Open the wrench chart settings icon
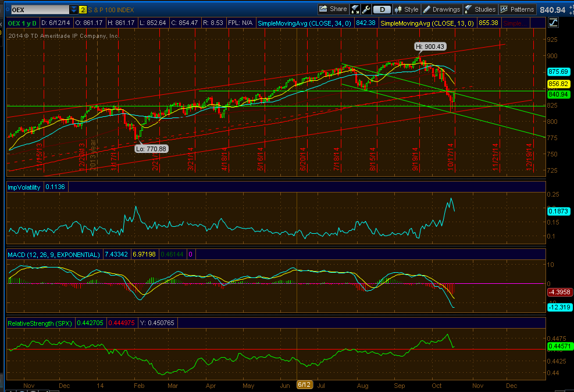 coord(366,9)
